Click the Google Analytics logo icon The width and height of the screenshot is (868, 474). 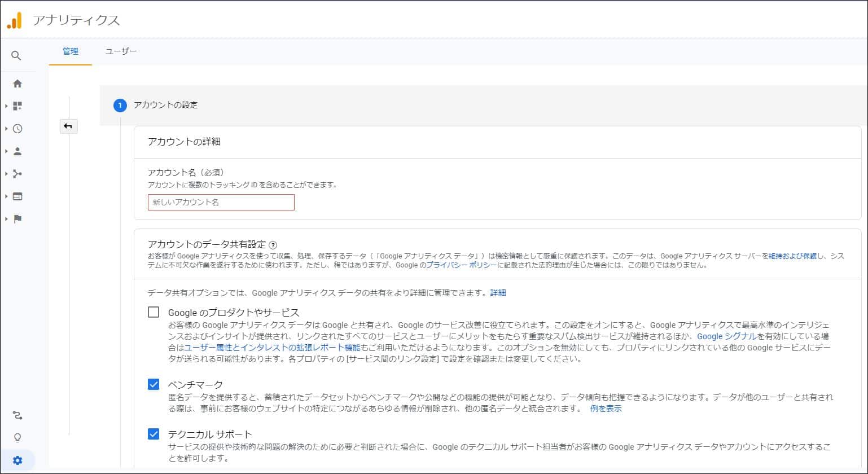pyautogui.click(x=14, y=20)
